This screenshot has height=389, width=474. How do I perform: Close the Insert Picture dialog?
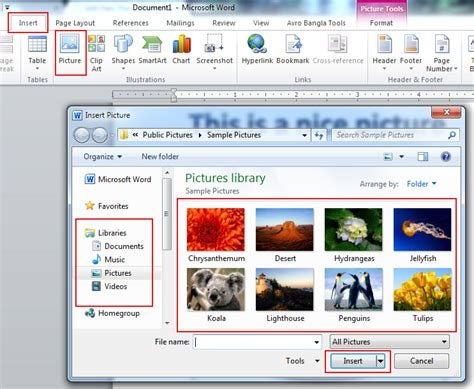446,113
